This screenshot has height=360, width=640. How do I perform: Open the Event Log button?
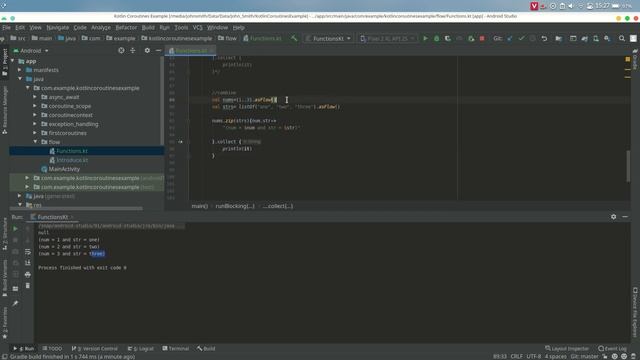point(613,348)
